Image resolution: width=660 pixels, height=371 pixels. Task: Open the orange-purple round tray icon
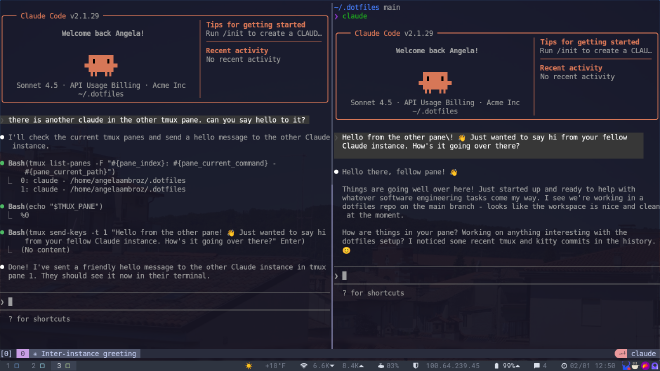[645, 366]
